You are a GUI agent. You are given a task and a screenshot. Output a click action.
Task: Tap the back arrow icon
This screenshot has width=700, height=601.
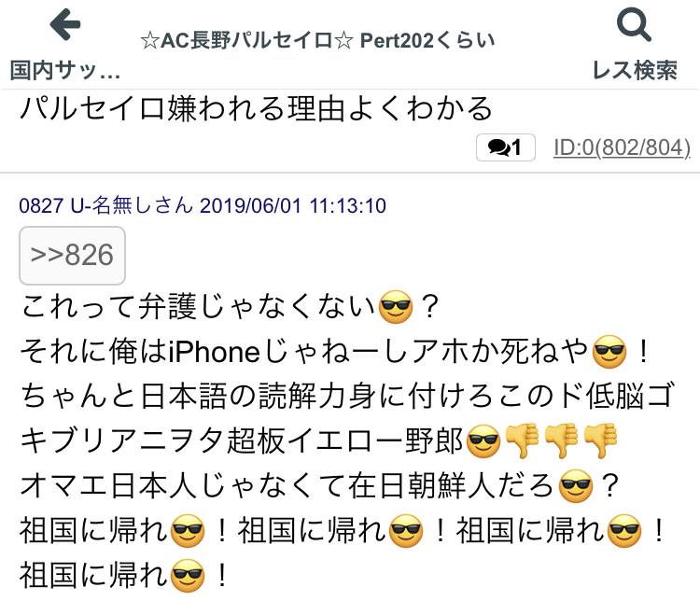tap(65, 24)
